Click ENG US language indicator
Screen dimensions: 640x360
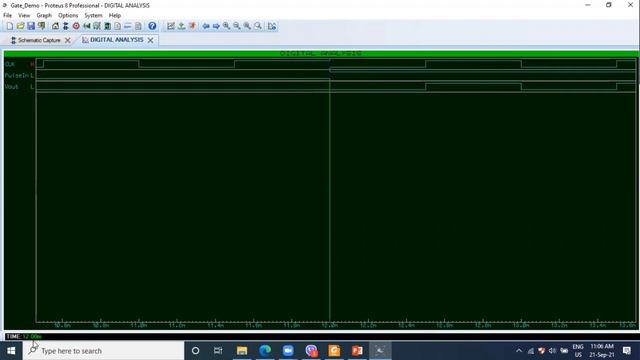click(x=578, y=351)
